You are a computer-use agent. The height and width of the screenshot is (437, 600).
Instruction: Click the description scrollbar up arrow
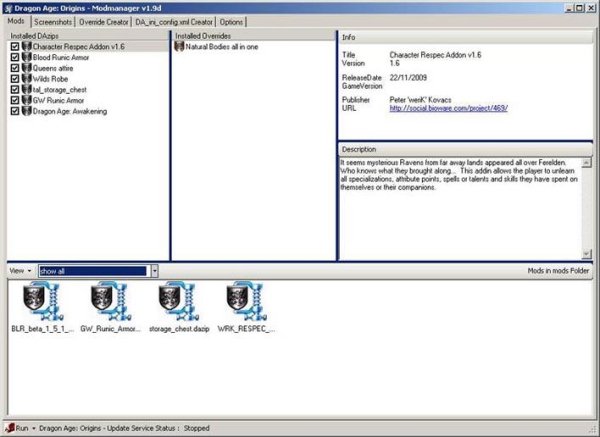(586, 163)
